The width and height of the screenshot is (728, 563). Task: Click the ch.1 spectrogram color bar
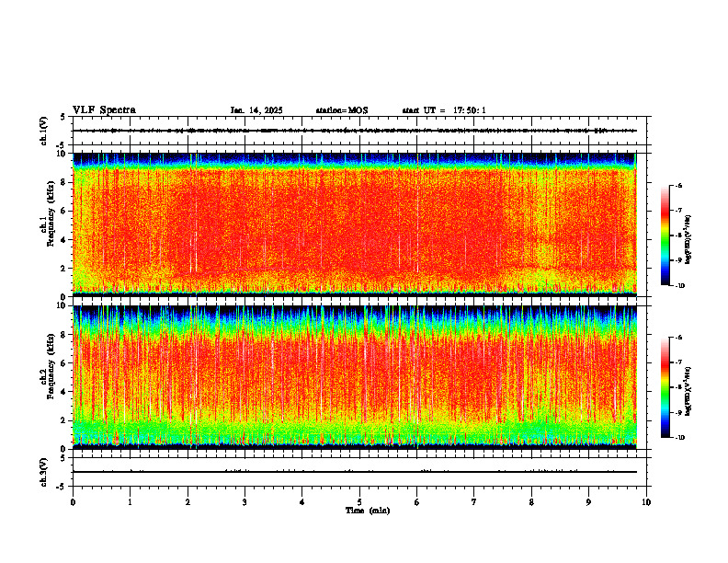click(665, 236)
